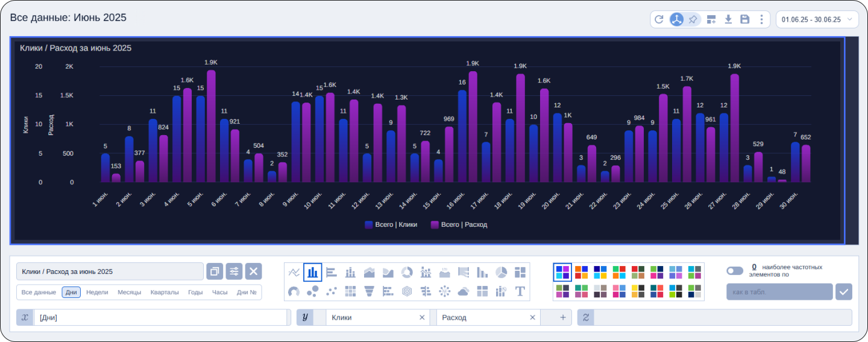Select the orange-blue color palette swatch
Screen dimensions: 868x342
click(581, 273)
